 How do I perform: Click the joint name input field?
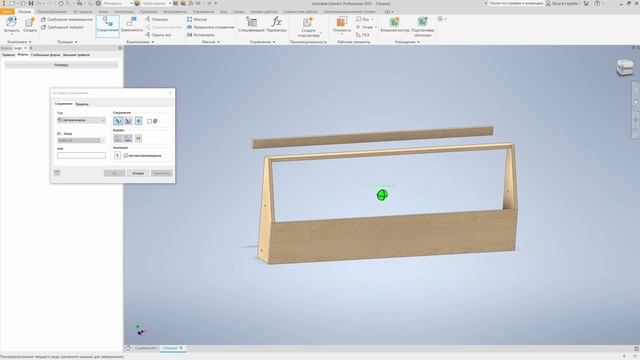click(81, 156)
